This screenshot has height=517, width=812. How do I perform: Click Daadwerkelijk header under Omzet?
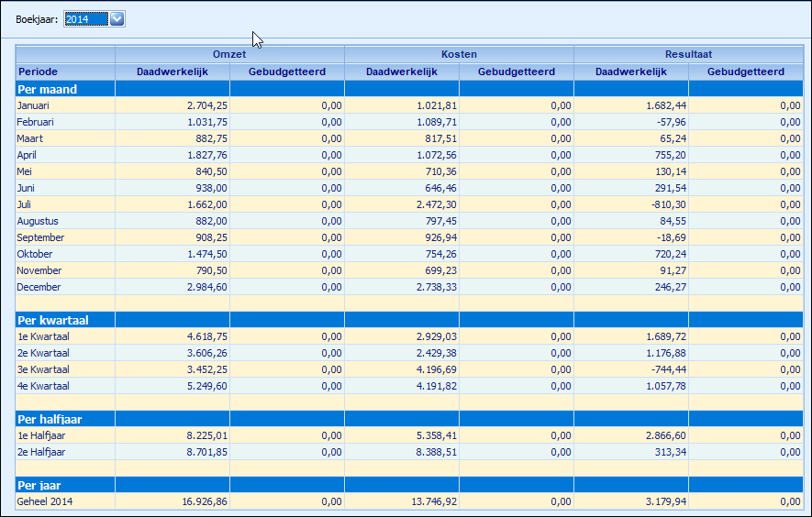click(172, 71)
